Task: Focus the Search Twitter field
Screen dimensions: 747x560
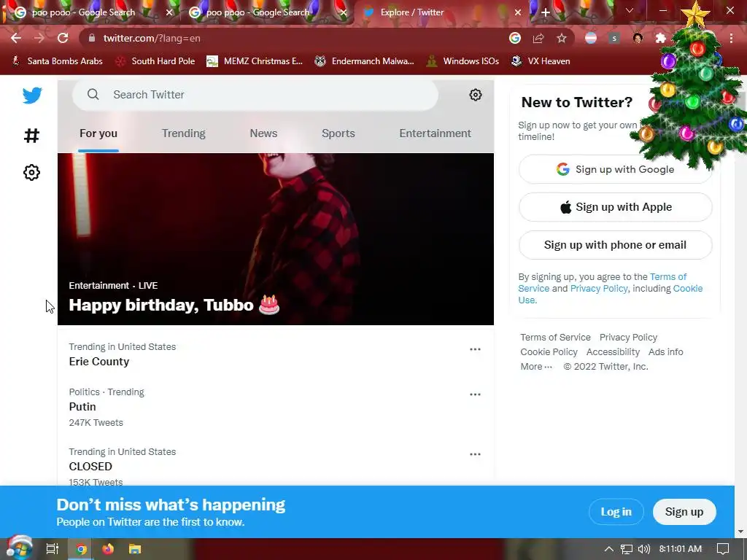Action: coord(255,95)
